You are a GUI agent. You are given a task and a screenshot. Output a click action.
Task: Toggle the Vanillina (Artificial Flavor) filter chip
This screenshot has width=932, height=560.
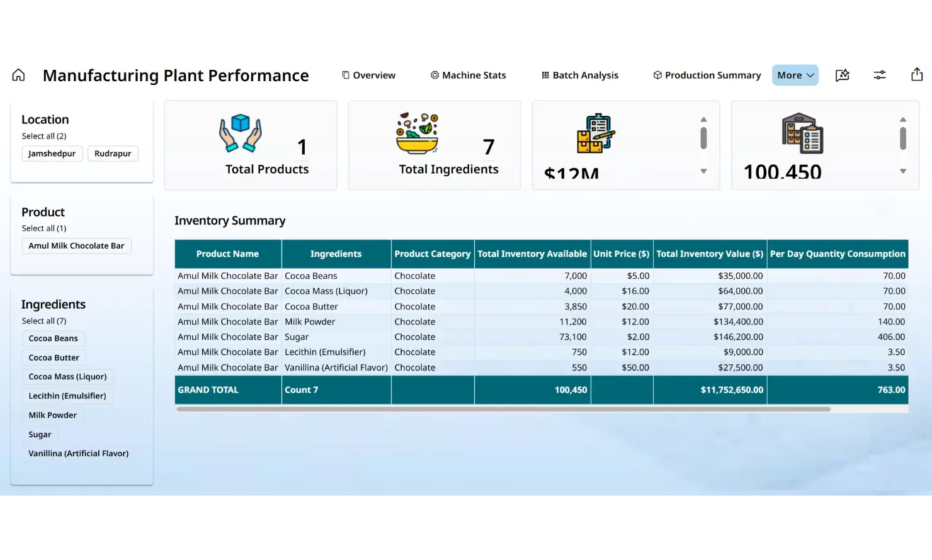[78, 454]
